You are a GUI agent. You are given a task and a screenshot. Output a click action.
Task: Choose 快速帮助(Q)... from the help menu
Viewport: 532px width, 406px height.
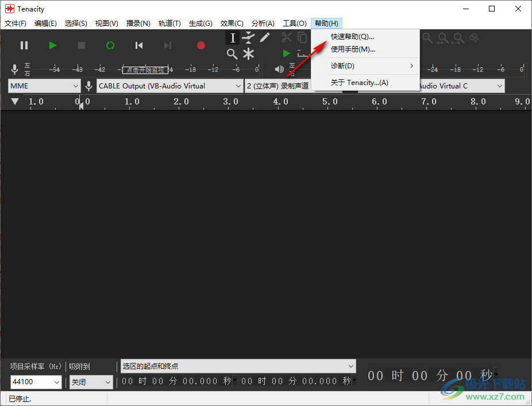click(352, 37)
